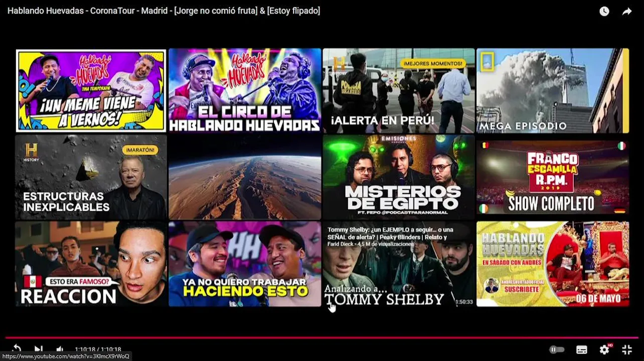
Task: Exit full screen mode
Action: (627, 349)
